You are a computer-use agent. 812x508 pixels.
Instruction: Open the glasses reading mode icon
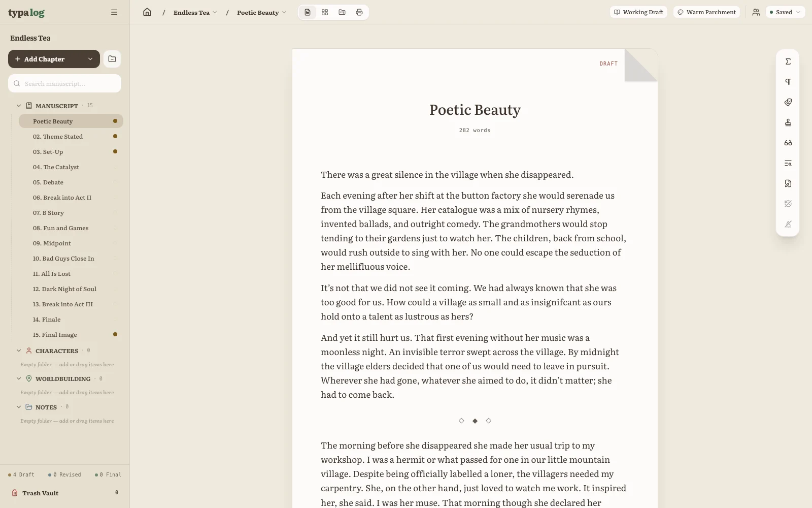(x=788, y=143)
